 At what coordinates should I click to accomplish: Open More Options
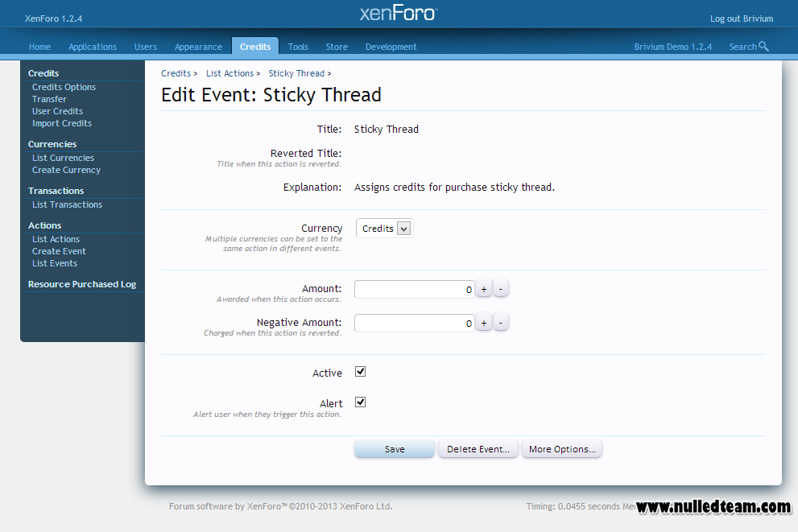562,449
